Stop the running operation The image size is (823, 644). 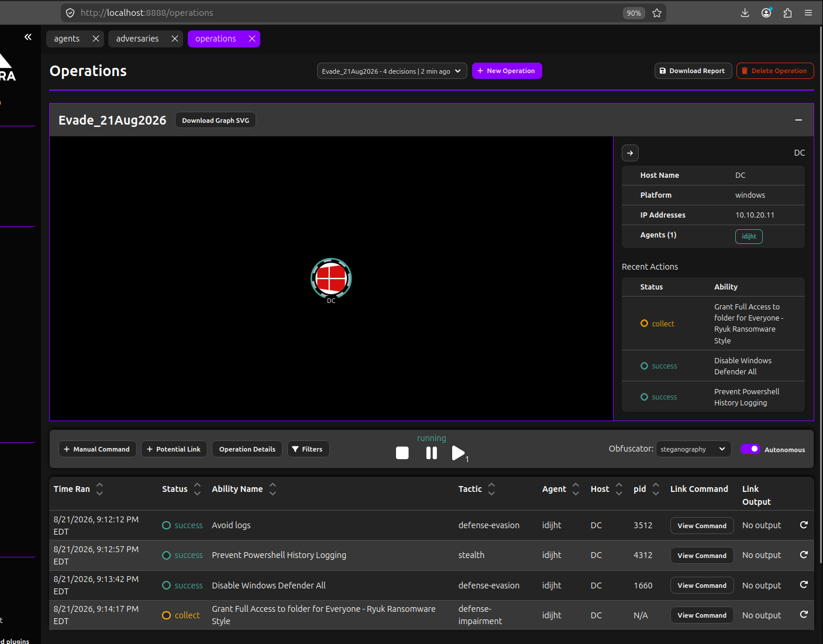coord(402,453)
